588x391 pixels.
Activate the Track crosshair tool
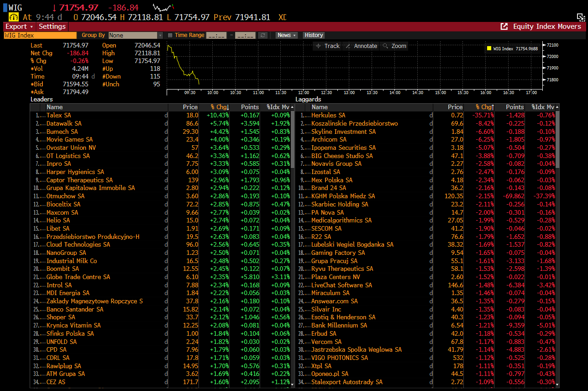(327, 46)
